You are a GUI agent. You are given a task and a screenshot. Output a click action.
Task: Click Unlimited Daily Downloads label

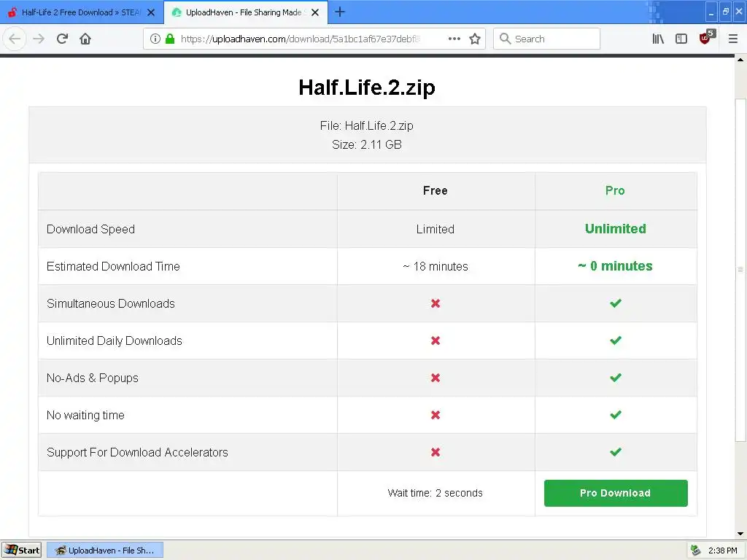pyautogui.click(x=115, y=341)
